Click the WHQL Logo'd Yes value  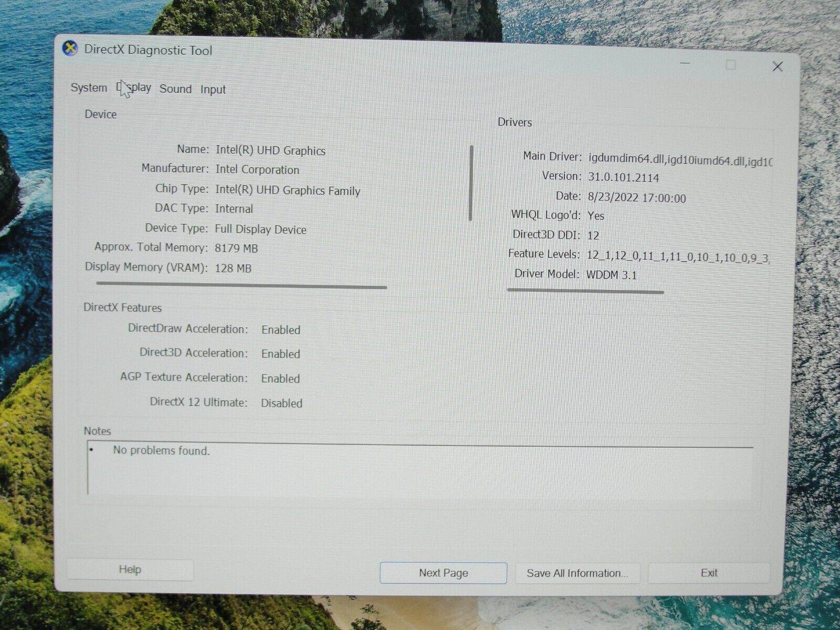(596, 215)
